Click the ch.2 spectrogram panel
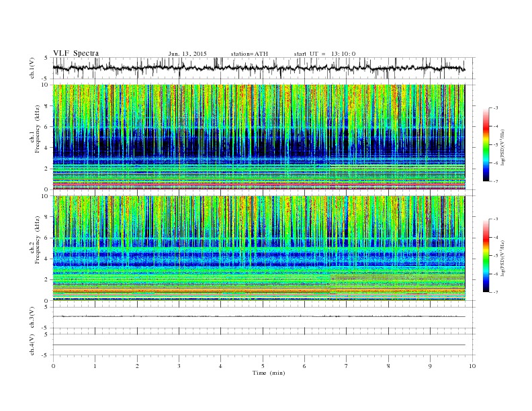The image size is (532, 411). coord(264,248)
